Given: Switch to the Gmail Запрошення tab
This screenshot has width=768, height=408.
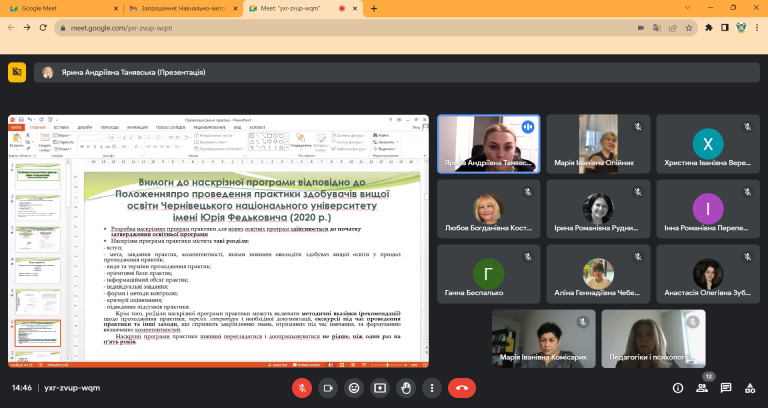Looking at the screenshot, I should coord(183,8).
